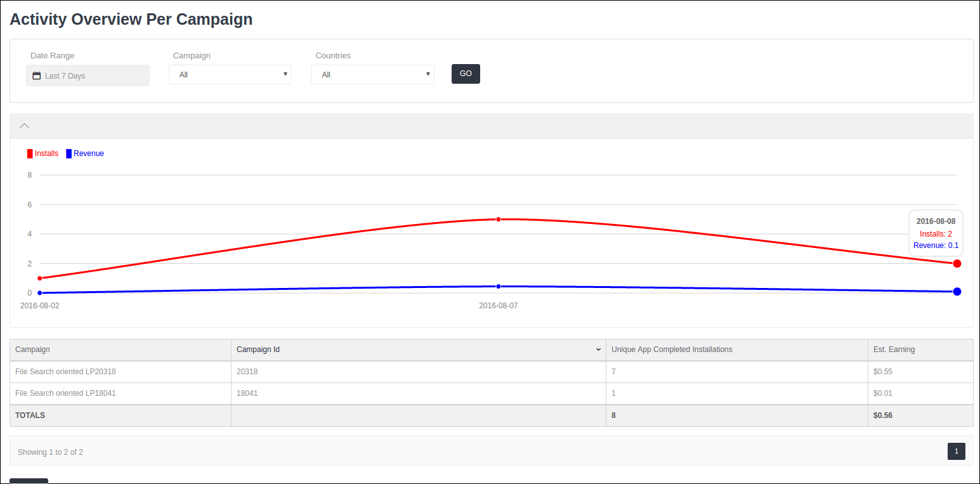Select File Search oriented LP18041 cell

pyautogui.click(x=121, y=393)
